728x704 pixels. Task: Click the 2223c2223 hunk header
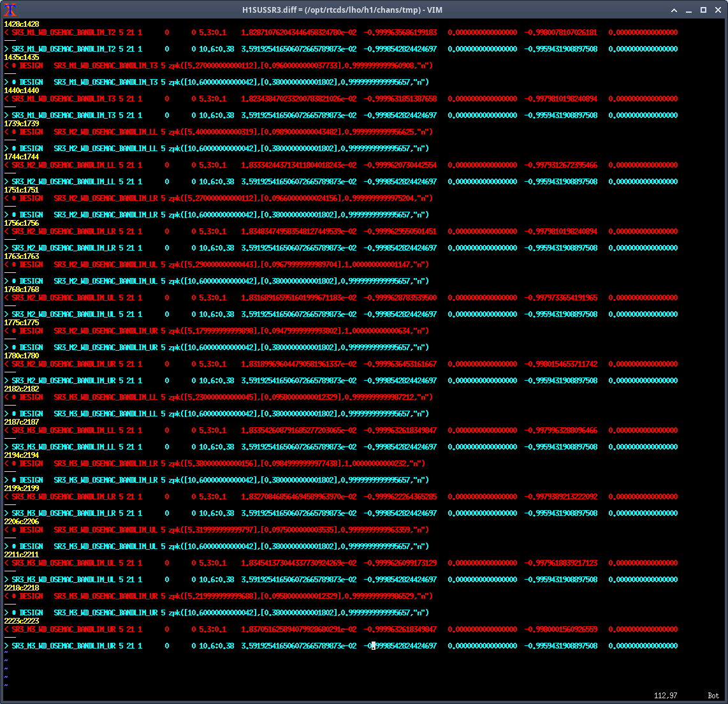click(22, 621)
